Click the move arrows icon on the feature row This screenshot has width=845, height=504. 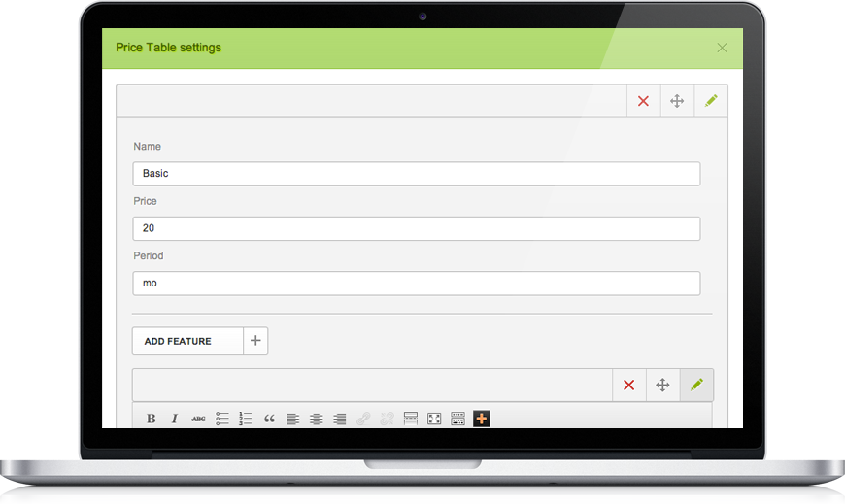pos(662,385)
